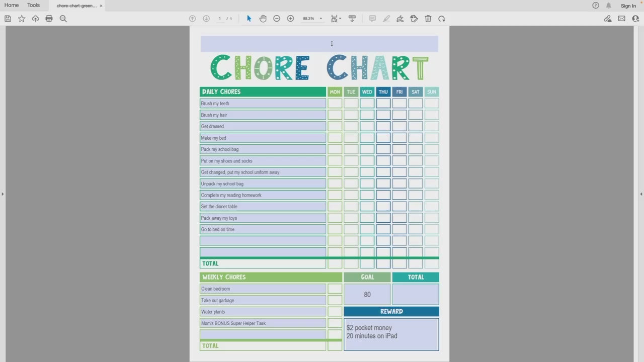Click the Sign In button
Viewport: 644px width, 362px height.
click(x=628, y=6)
